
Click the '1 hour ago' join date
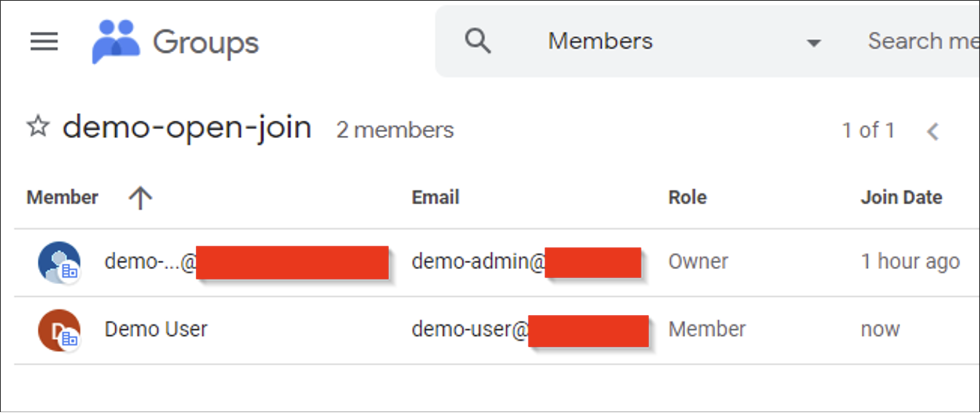(x=910, y=262)
